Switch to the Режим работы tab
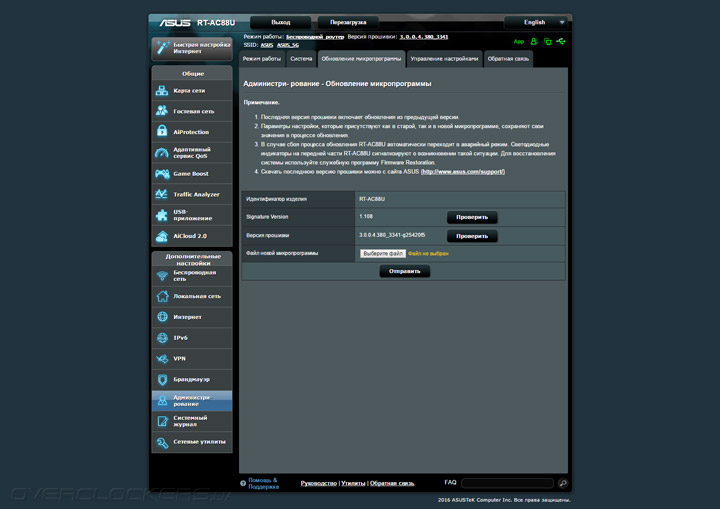Image resolution: width=720 pixels, height=509 pixels. (262, 59)
